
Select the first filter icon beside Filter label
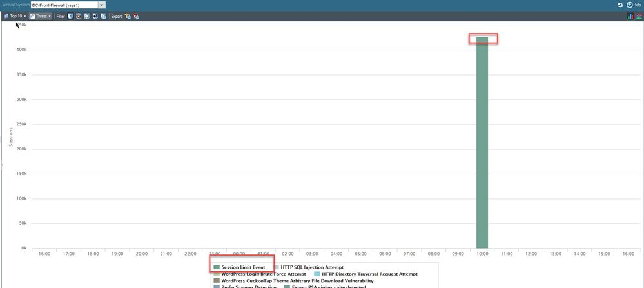[70, 16]
